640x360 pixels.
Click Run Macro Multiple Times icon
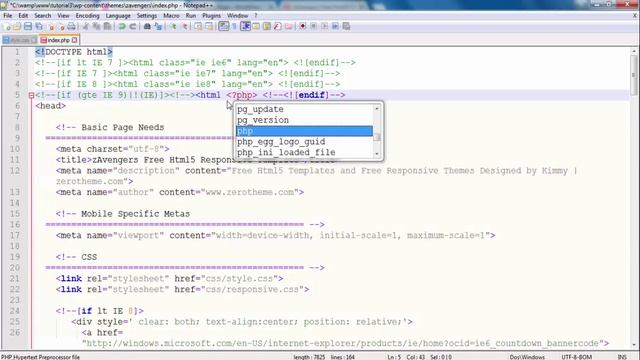335,27
